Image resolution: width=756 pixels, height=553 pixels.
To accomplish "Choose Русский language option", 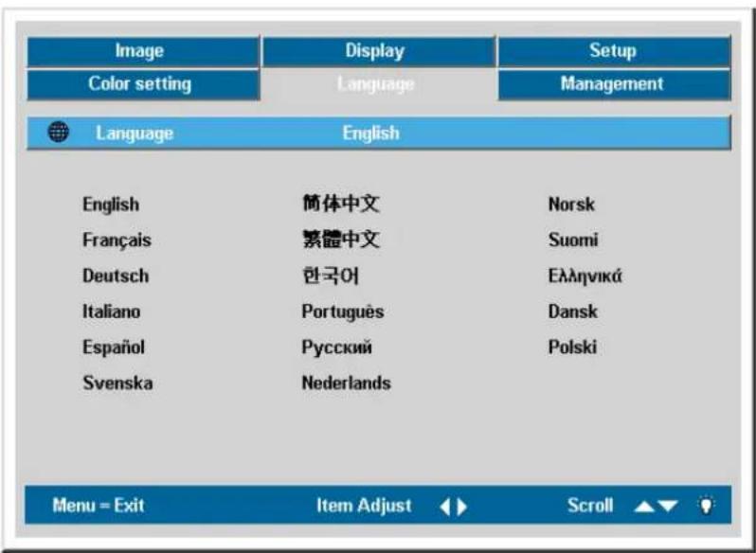I will pos(337,348).
